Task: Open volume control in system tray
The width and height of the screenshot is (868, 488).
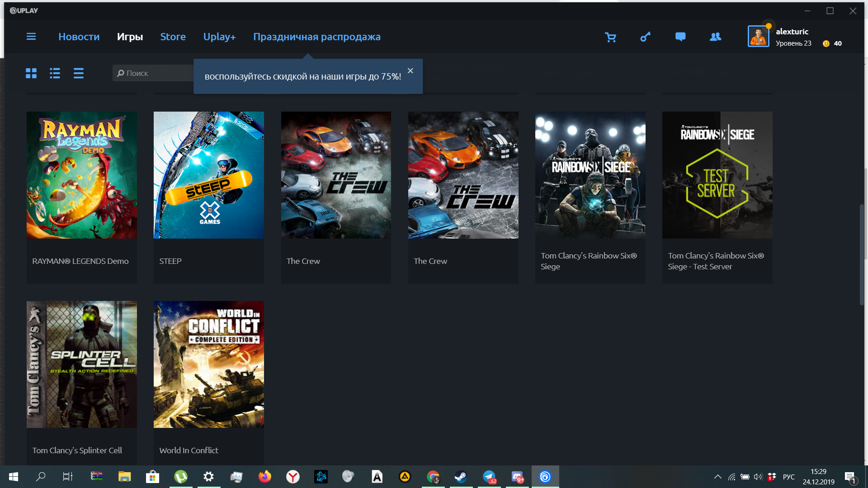Action: click(x=758, y=477)
